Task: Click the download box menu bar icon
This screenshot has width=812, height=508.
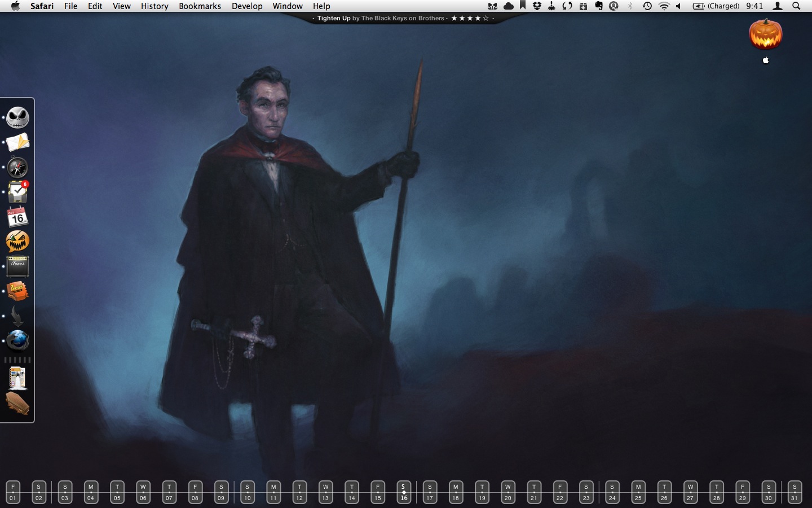Action: click(x=583, y=6)
